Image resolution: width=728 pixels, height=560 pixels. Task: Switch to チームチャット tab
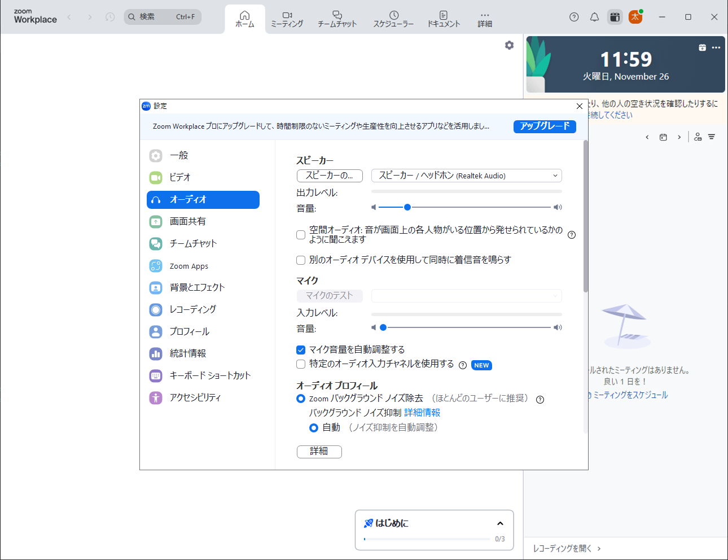tap(337, 19)
